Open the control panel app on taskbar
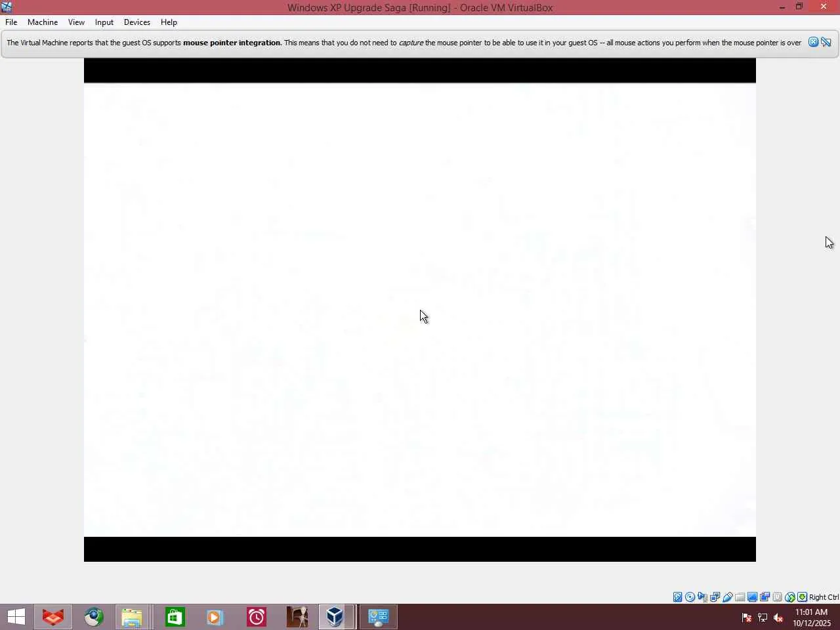The image size is (840, 630). (379, 617)
